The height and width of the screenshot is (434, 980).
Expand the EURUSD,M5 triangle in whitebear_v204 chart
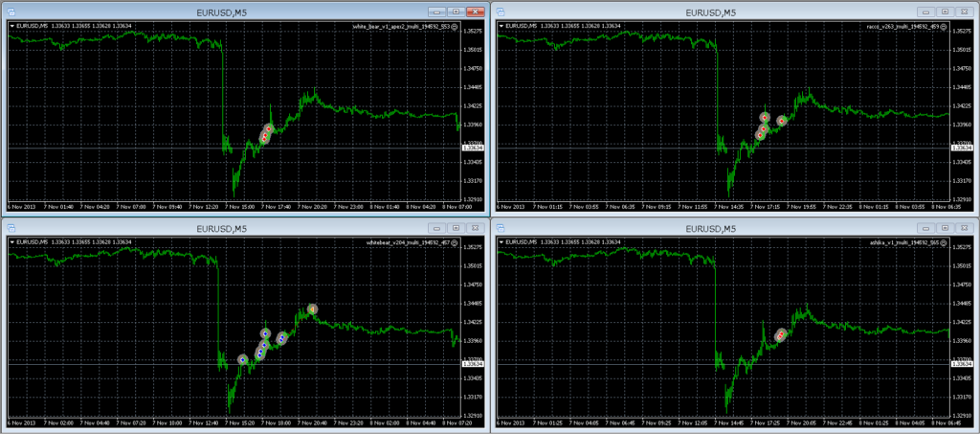11,242
